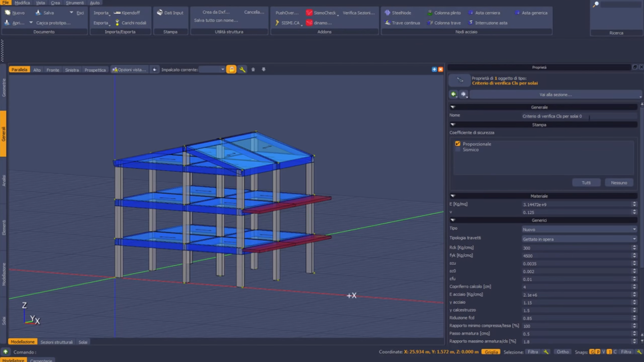Viewport: 644px width, 362px height.
Task: Toggle the orange lock button for impalcato
Action: click(231, 70)
